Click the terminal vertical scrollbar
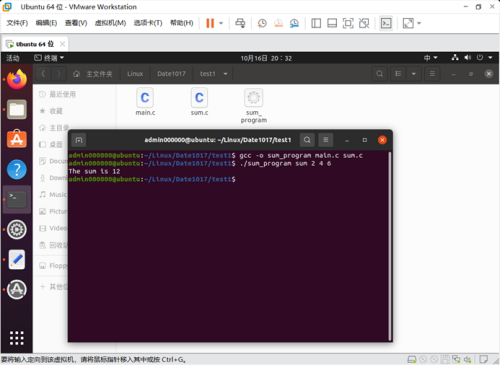This screenshot has height=365, width=500. (389, 246)
